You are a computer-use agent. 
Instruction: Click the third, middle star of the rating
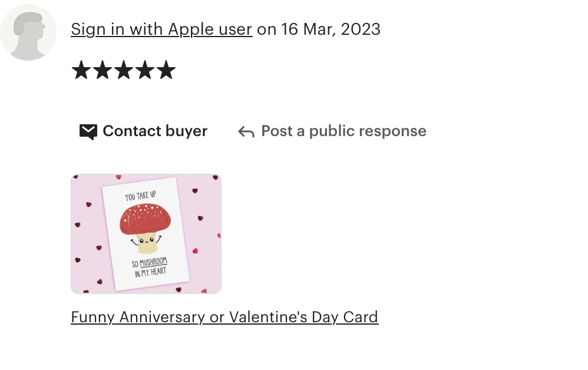[x=124, y=70]
